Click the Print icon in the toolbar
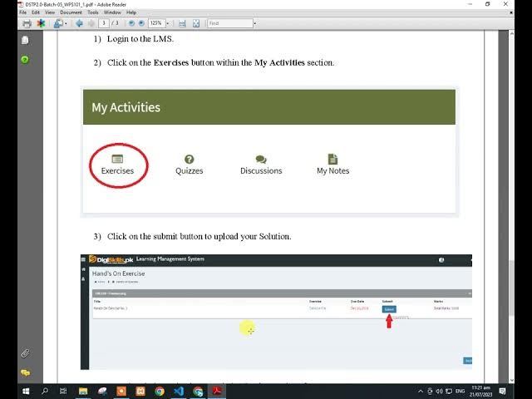This screenshot has height=399, width=532. (27, 23)
